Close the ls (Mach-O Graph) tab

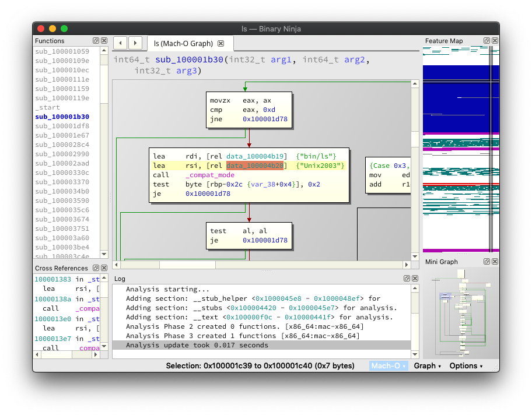click(221, 44)
